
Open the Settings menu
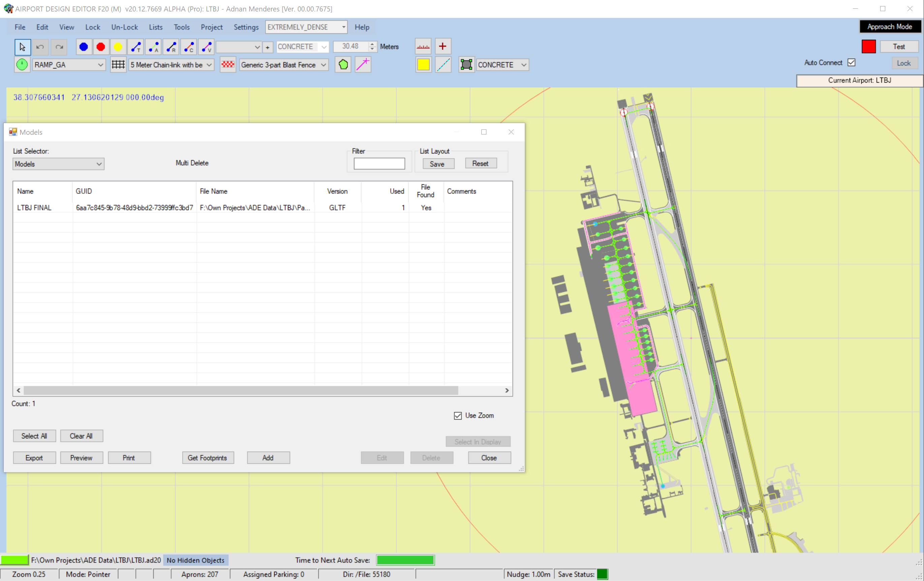pyautogui.click(x=246, y=27)
